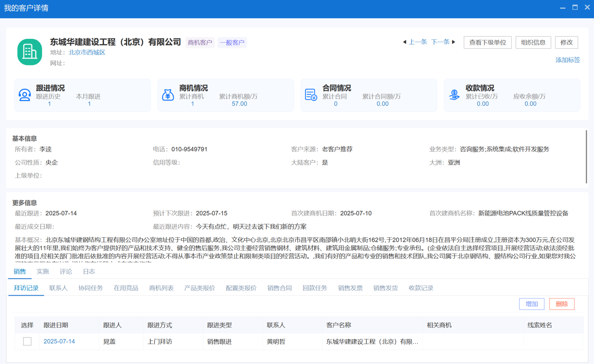Switch to the 日志 tab
The height and width of the screenshot is (364, 594).
pos(88,271)
